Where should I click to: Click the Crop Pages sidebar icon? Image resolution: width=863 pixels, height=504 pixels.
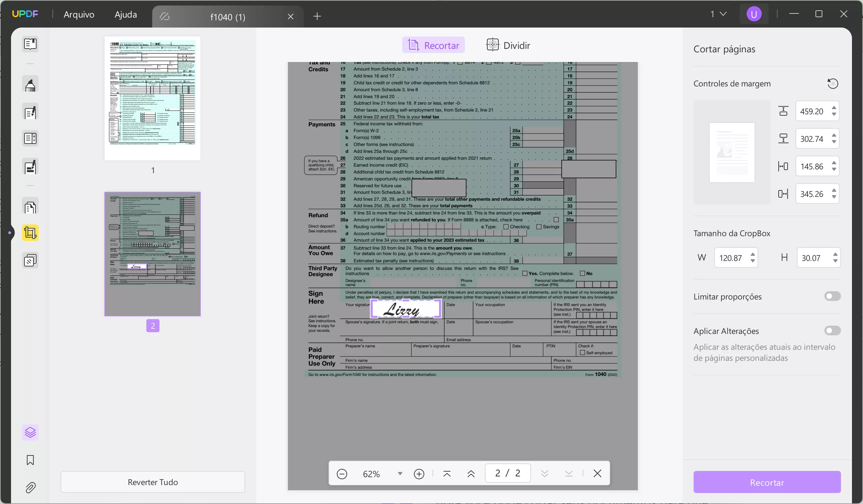click(x=30, y=233)
